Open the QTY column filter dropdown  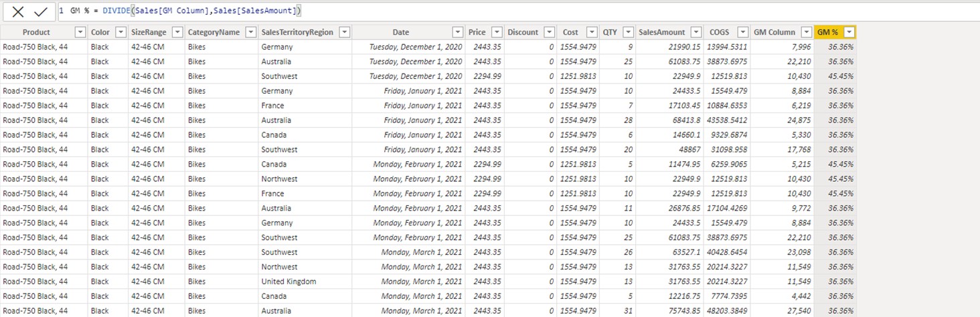(628, 32)
